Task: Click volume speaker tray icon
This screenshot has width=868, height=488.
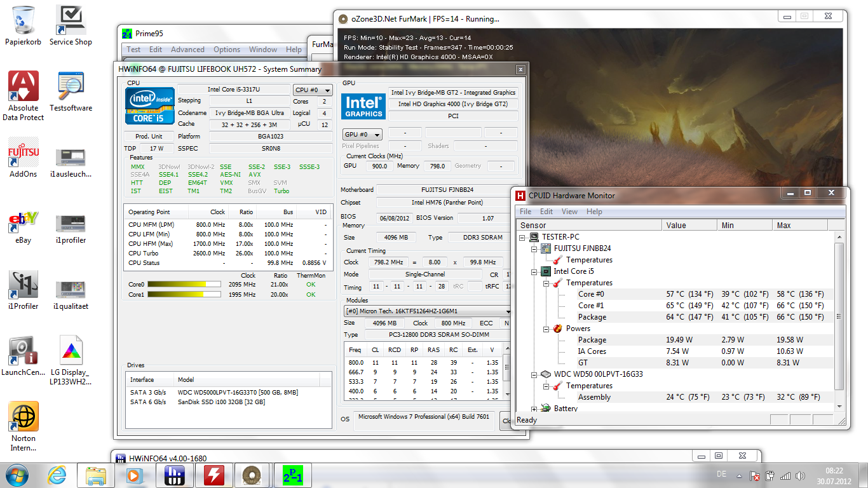Action: (799, 476)
